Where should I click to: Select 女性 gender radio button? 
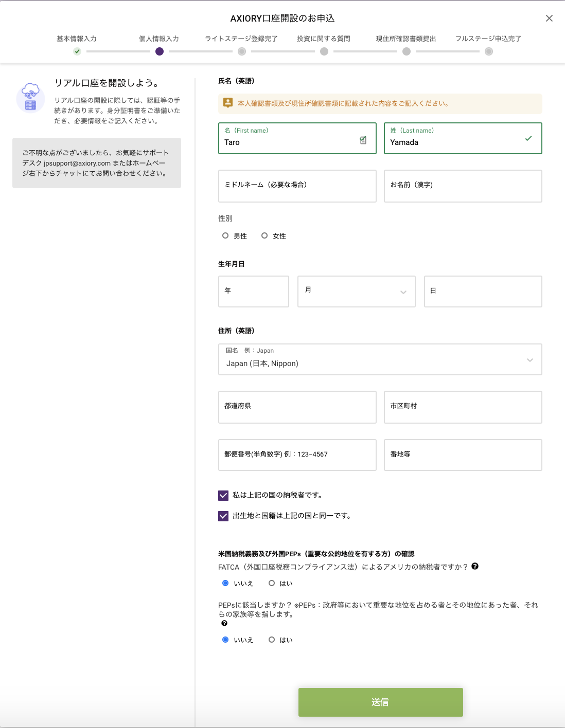(264, 235)
